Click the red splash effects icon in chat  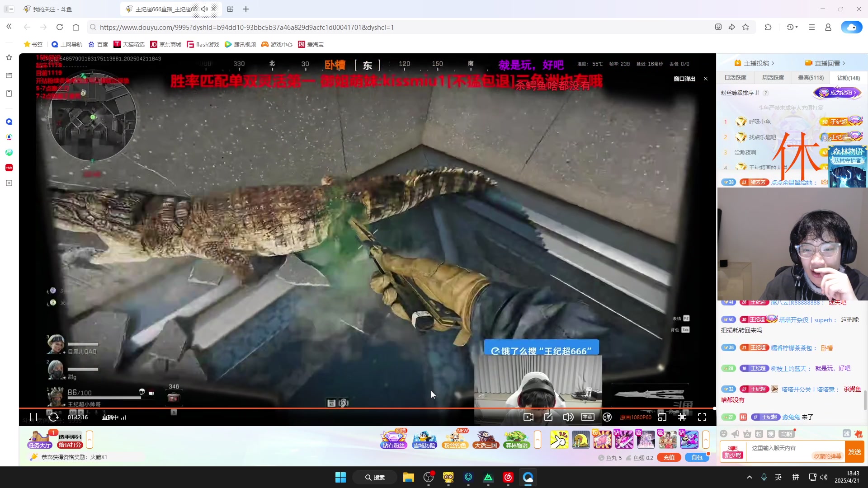coord(859,434)
